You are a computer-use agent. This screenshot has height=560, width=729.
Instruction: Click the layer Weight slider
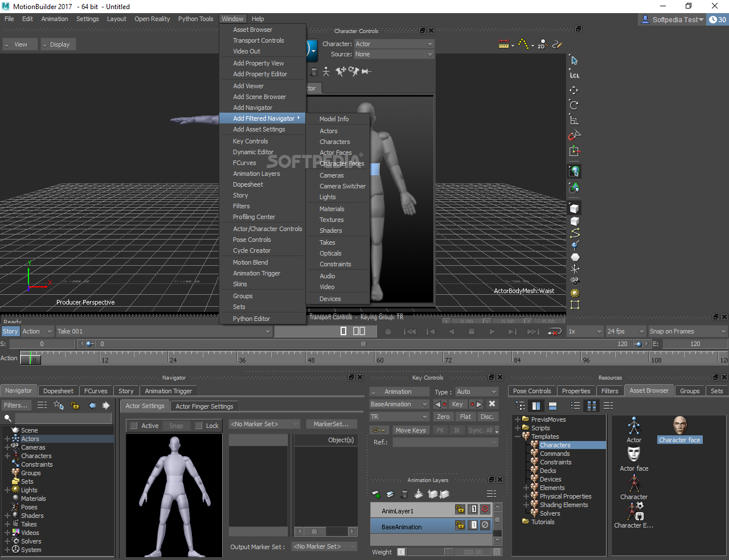point(430,551)
